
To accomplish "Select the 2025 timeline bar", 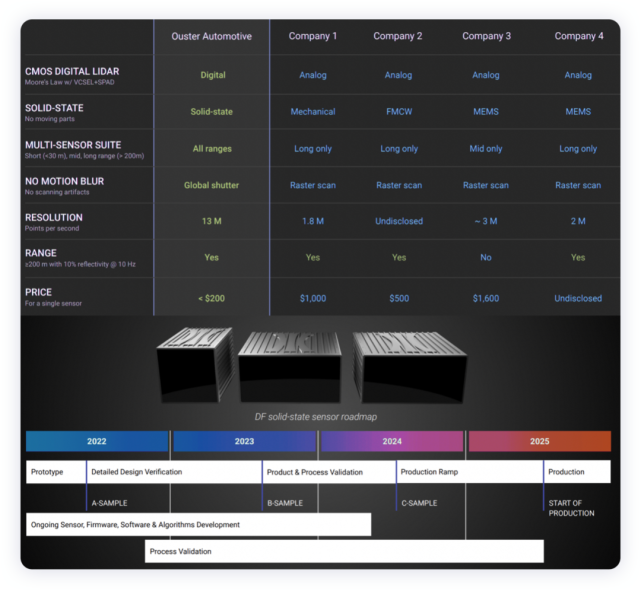I will click(x=540, y=441).
